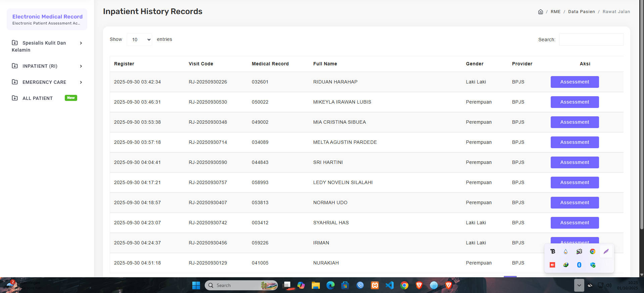Open the Windows Start menu

(x=196, y=285)
